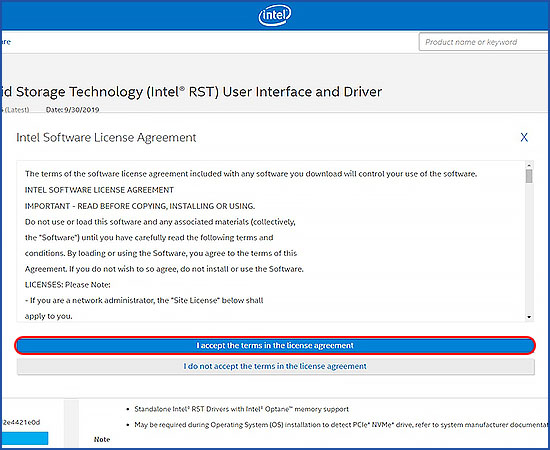Click 'IMPORTANT - READ BEFORE COPYING' line

tap(140, 206)
